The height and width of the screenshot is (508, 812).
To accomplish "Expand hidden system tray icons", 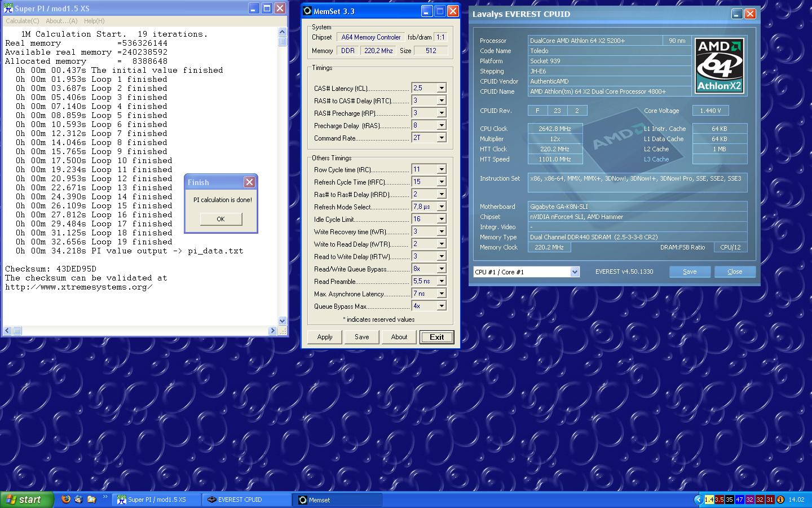I will click(x=698, y=500).
